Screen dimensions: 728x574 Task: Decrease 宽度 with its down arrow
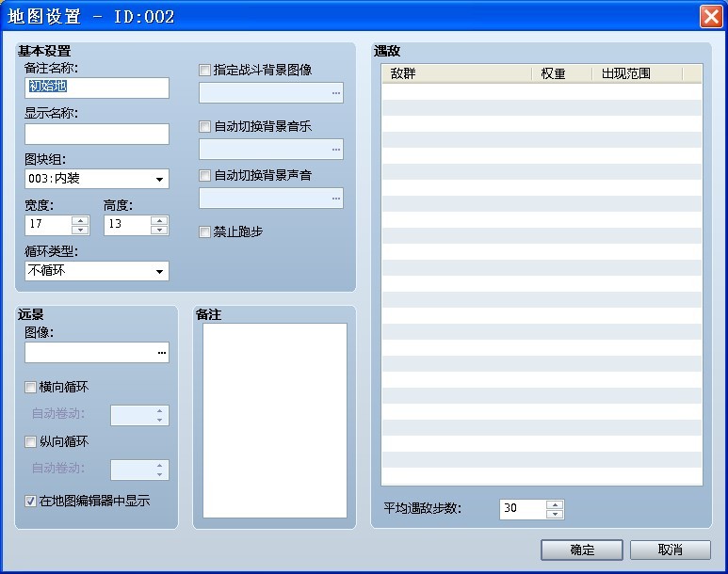[x=80, y=230]
